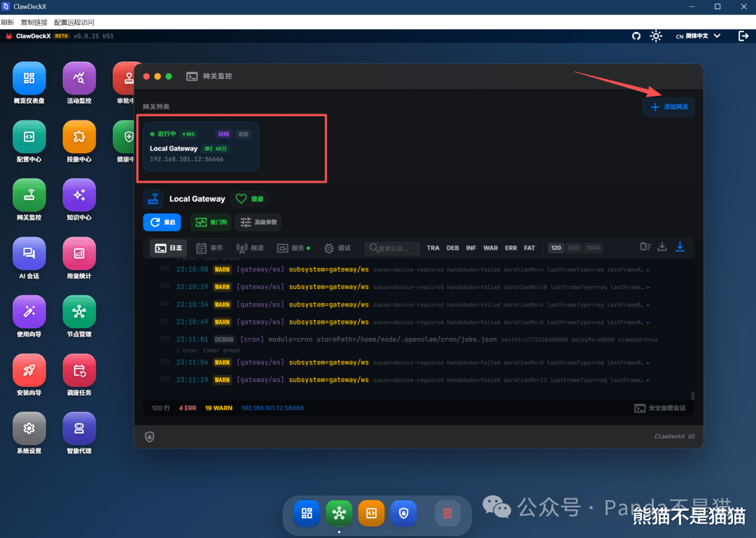Expand the 简体中文 language dropdown
Viewport: 756px width, 538px height.
pos(698,36)
